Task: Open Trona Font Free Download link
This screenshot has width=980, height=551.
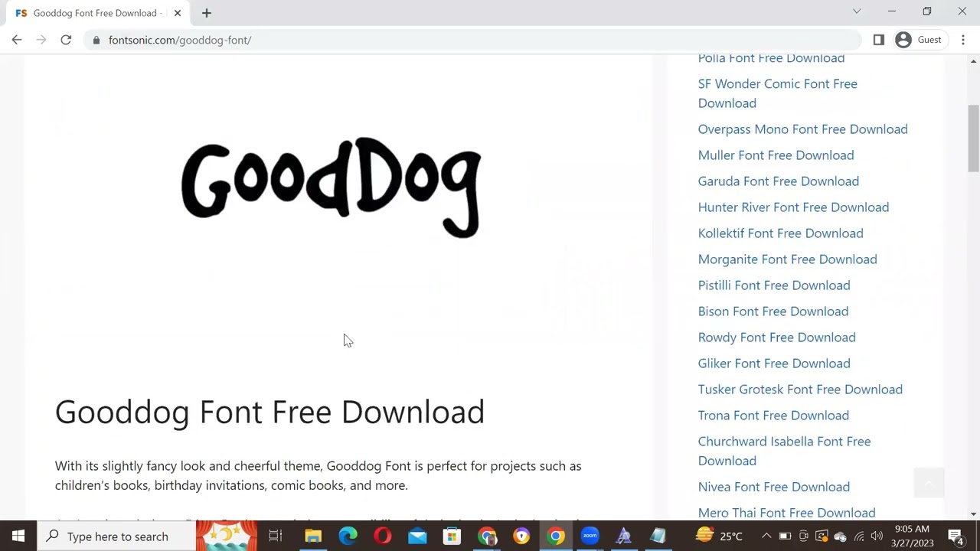Action: [773, 416]
